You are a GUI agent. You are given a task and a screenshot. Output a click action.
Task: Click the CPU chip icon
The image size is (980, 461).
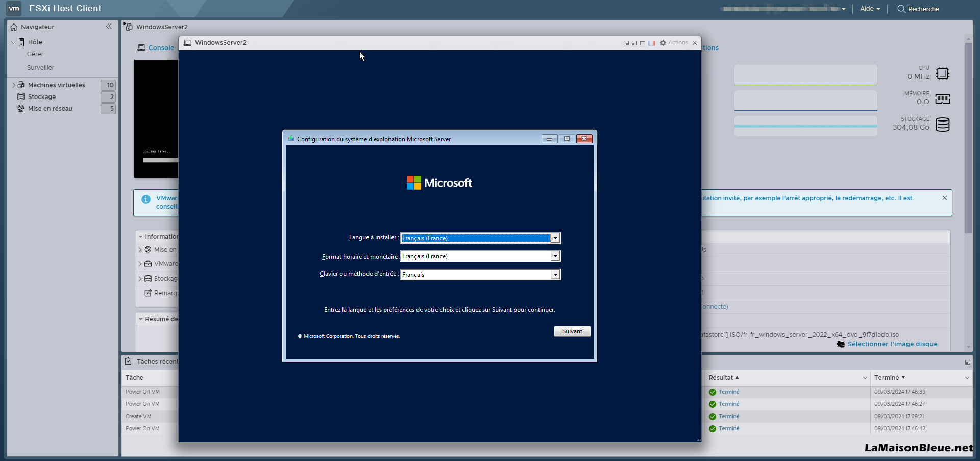(943, 74)
